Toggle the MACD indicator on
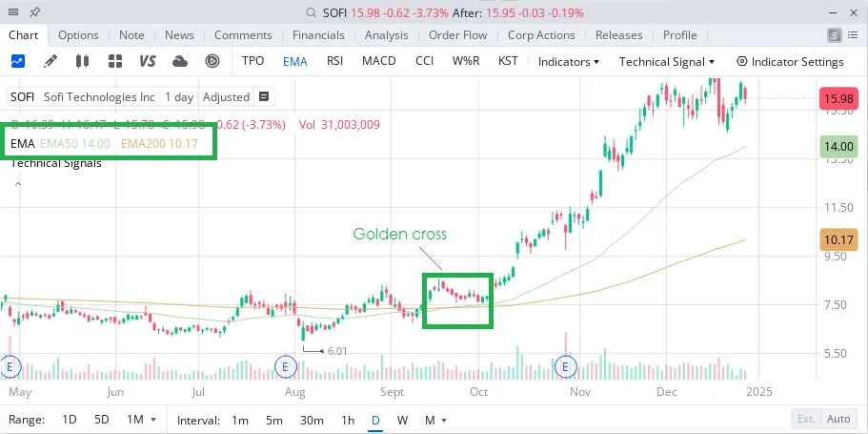 pos(378,61)
